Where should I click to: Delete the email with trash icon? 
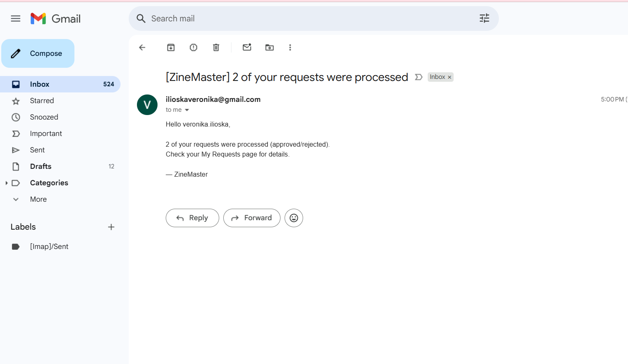tap(216, 48)
